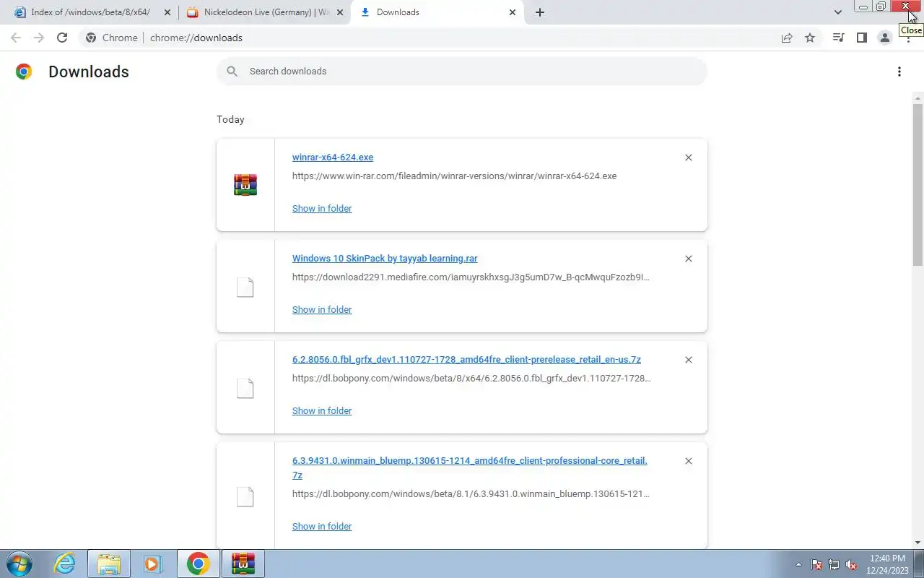Viewport: 924px width, 578px height.
Task: Switch to the Index of /windows/beta/8/x64/ tab
Action: click(90, 12)
